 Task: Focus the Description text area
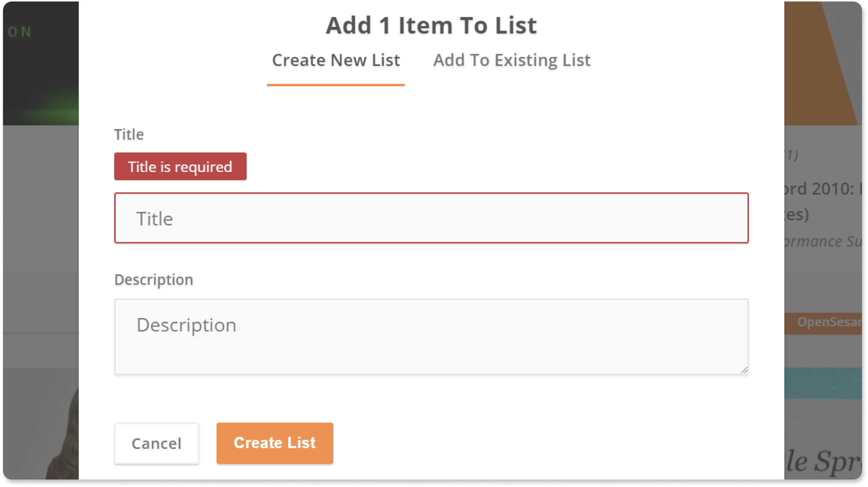pyautogui.click(x=431, y=337)
